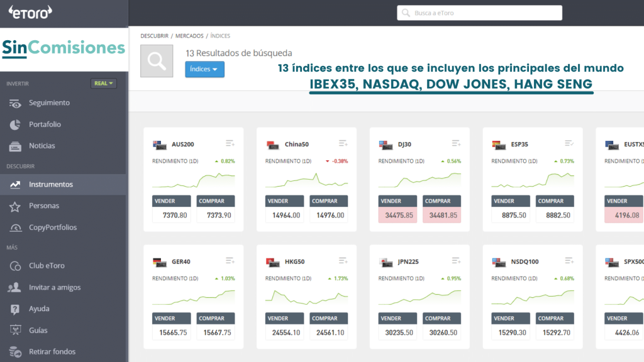
Task: Click EUSTX50 sell price 4196.08
Action: [625, 215]
